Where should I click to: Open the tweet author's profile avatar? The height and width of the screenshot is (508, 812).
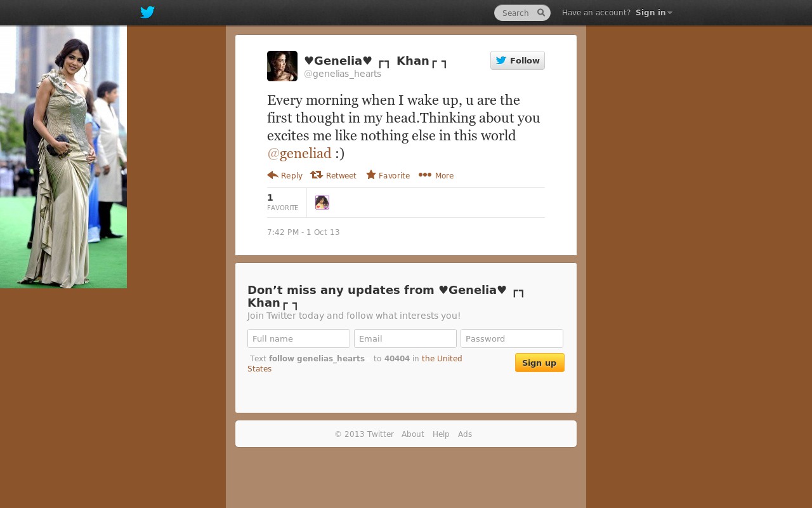click(282, 66)
